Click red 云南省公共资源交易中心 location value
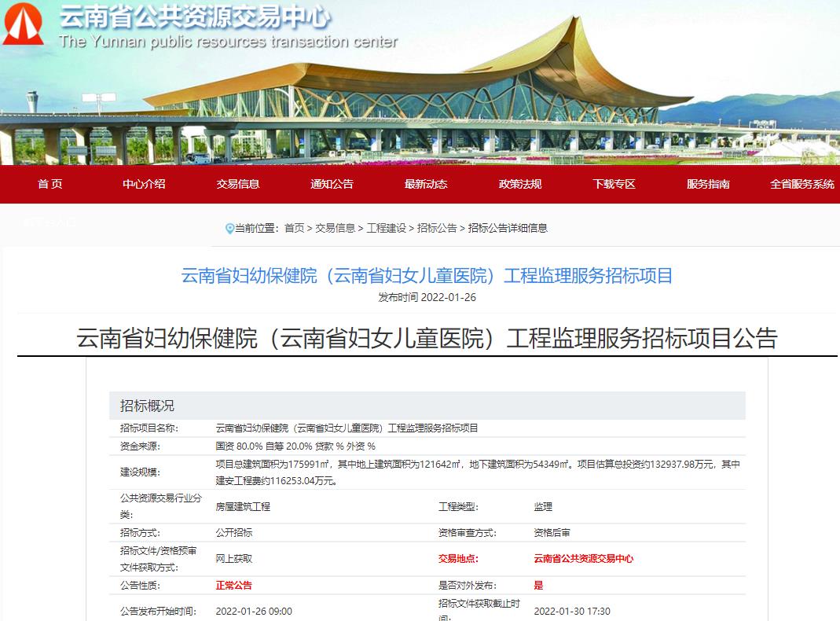This screenshot has height=621, width=840. (x=583, y=559)
